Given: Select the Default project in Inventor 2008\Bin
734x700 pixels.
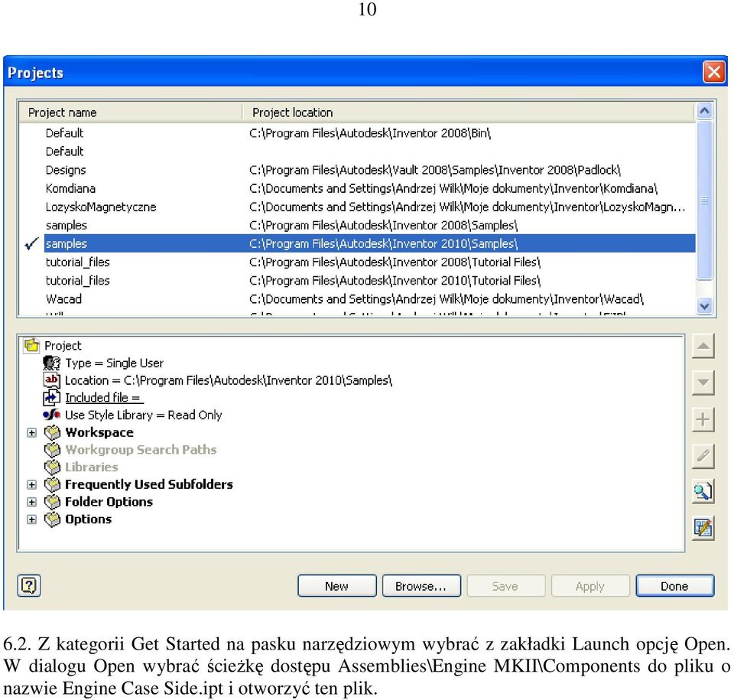Looking at the screenshot, I should (358, 133).
